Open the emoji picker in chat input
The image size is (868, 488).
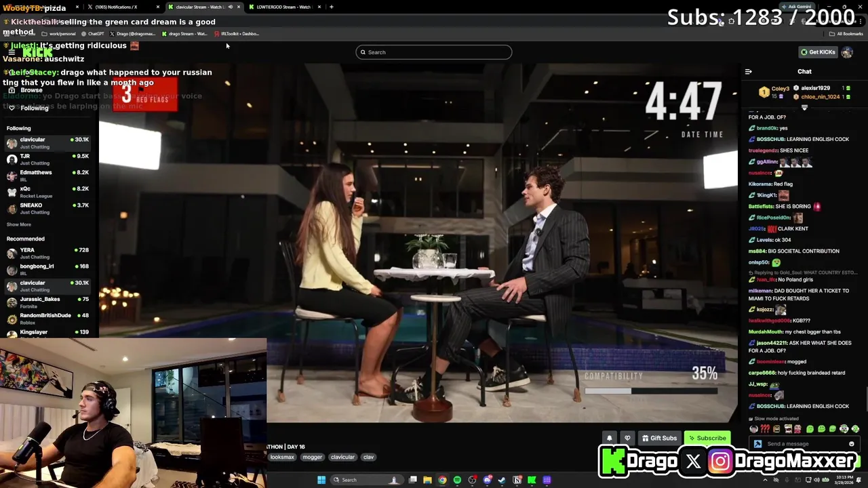(x=852, y=444)
